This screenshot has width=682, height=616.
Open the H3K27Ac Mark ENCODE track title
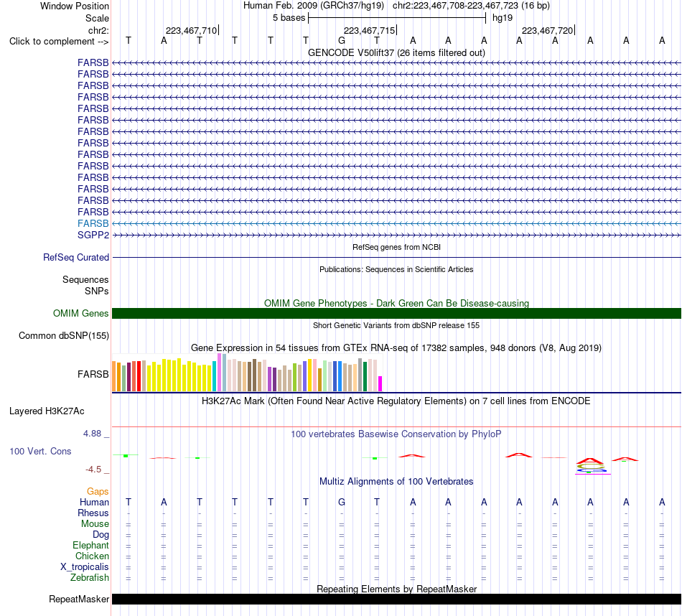[x=396, y=401]
